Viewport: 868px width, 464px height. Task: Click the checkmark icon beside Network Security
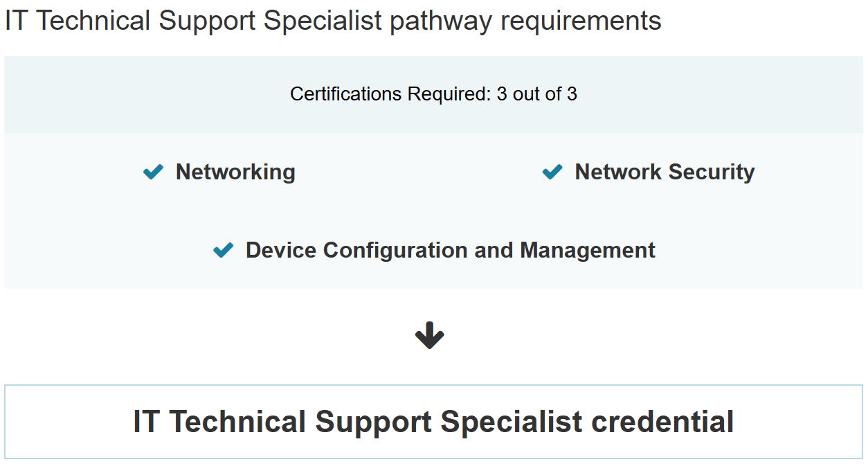point(552,172)
